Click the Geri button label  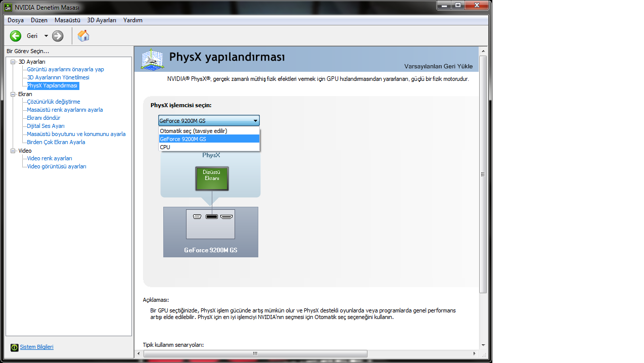pyautogui.click(x=32, y=36)
